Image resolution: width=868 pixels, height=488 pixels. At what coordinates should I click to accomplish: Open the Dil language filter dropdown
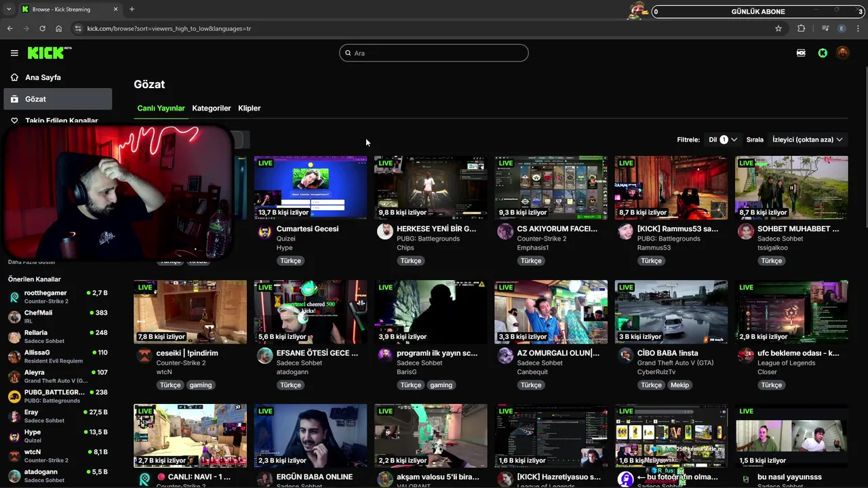pyautogui.click(x=723, y=140)
